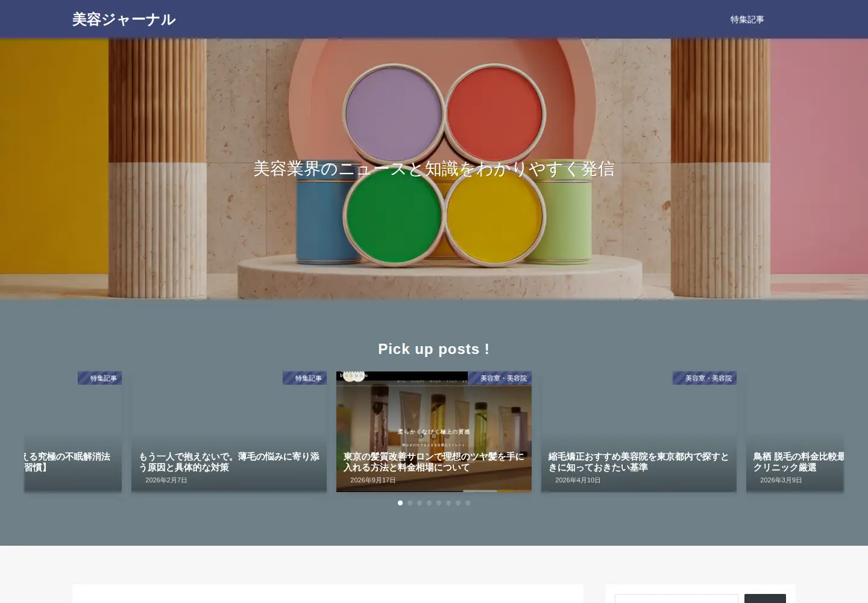Open the 美容ジャーナル site title link
Viewport: 868px width, 603px height.
pos(124,19)
